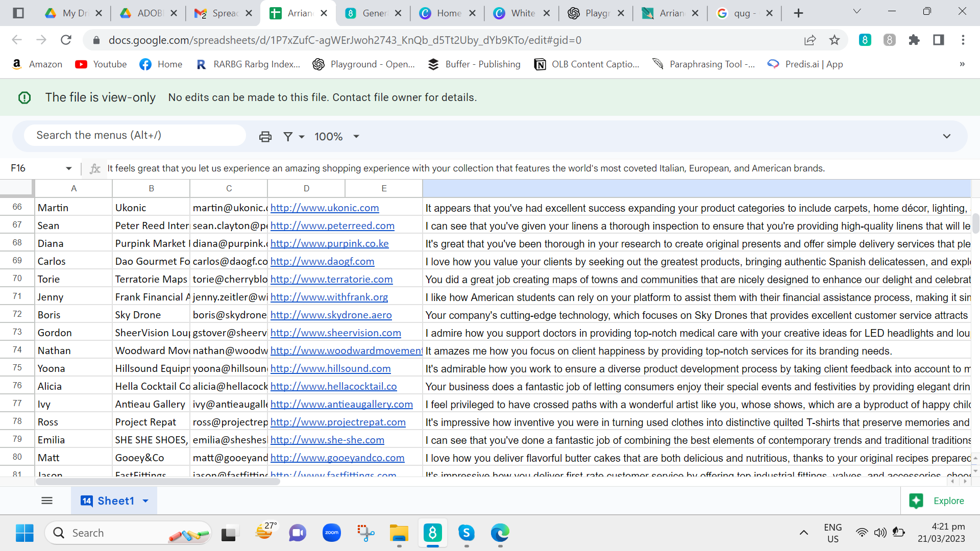Open the http://www.skydrone.aero link
Image resolution: width=980 pixels, height=551 pixels.
point(331,315)
